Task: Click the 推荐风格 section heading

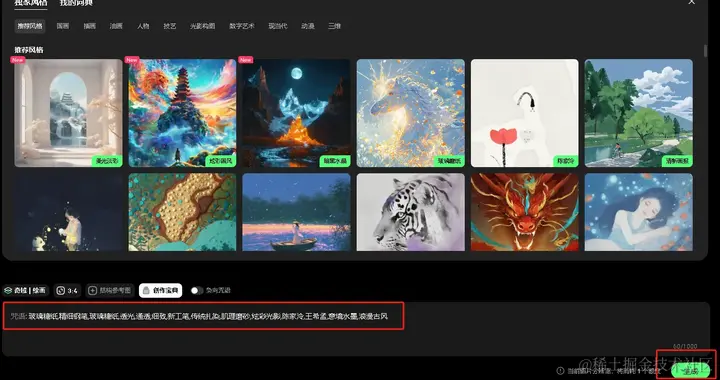Action: (x=28, y=50)
